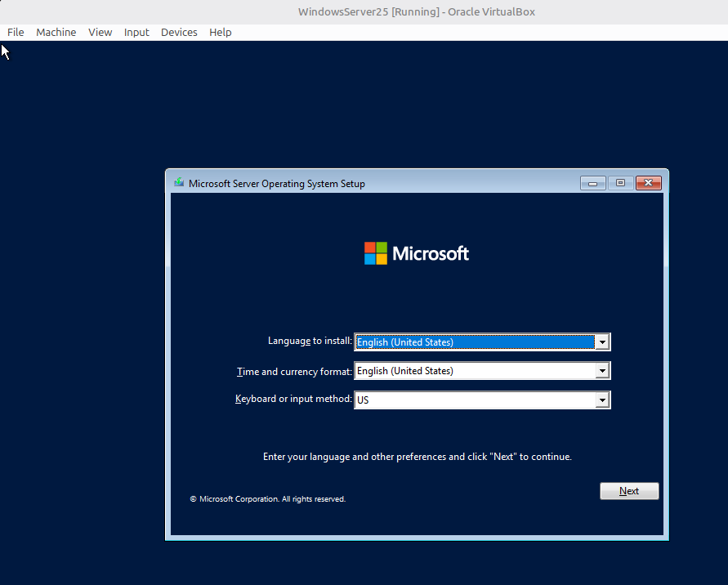Open the Help menu

pyautogui.click(x=220, y=32)
